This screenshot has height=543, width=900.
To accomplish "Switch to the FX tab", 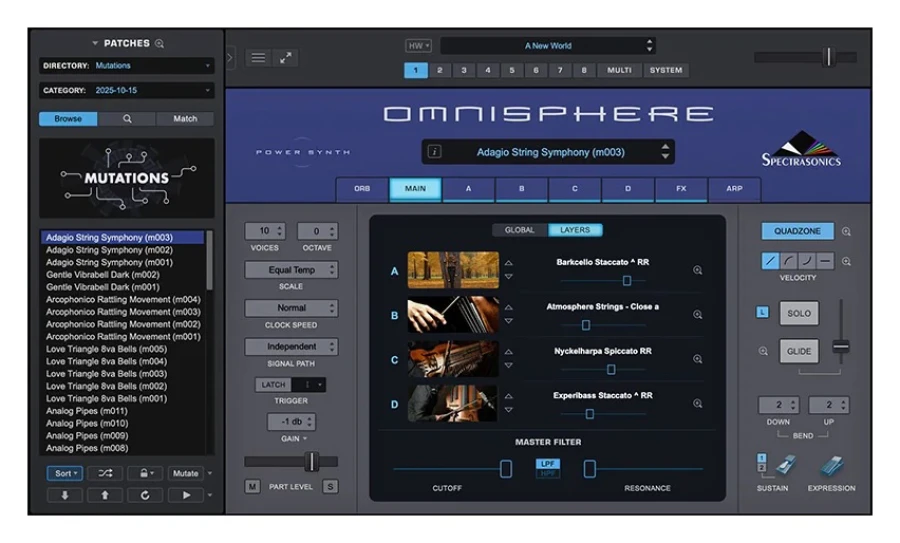I will (681, 189).
